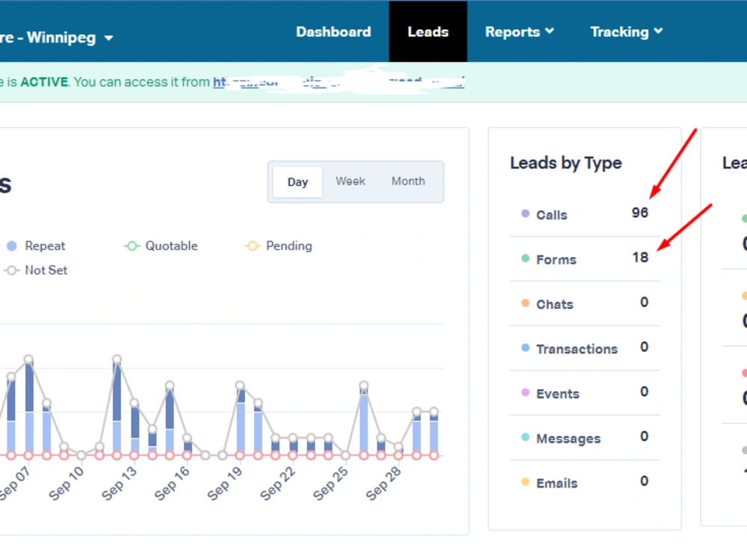Toggle the Quotable series in legend
The image size is (747, 560).
(161, 246)
